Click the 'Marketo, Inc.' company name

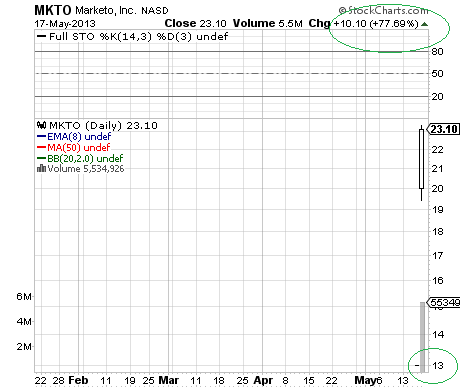pos(106,10)
